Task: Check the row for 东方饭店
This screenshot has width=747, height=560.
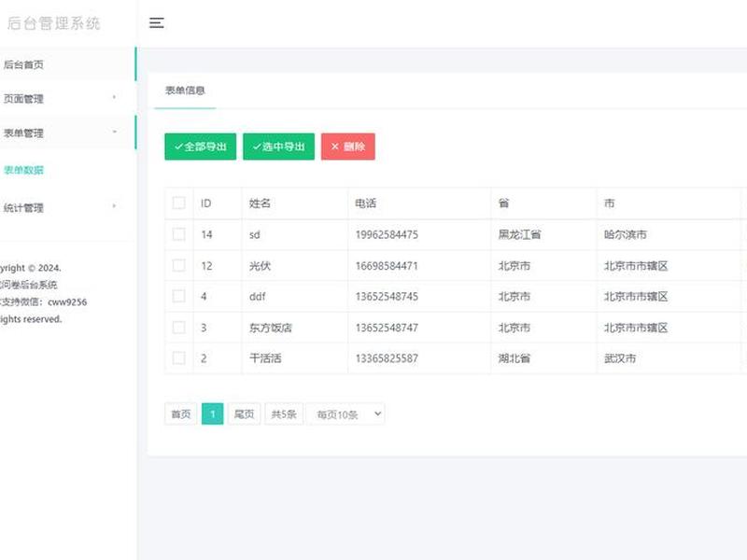Action: pos(178,328)
